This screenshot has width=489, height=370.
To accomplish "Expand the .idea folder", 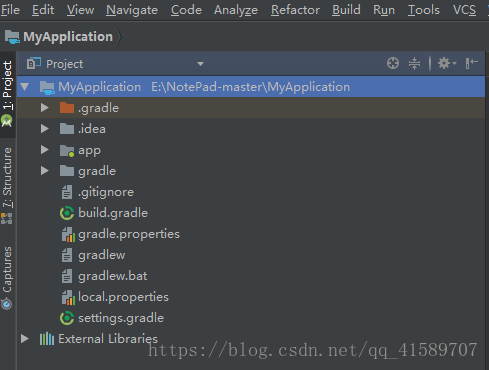I will 45,129.
